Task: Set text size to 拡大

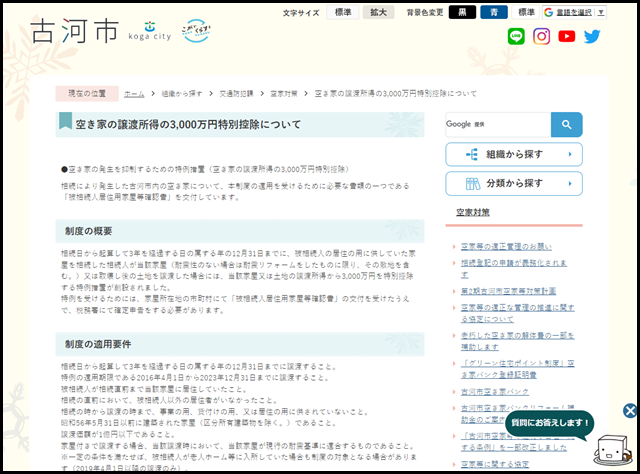Action: (380, 12)
